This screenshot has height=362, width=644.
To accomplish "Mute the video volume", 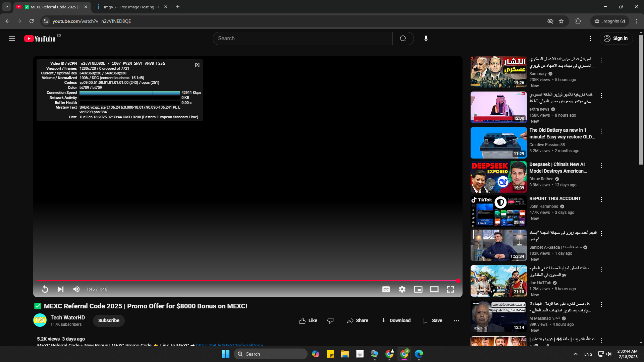I will 76,289.
